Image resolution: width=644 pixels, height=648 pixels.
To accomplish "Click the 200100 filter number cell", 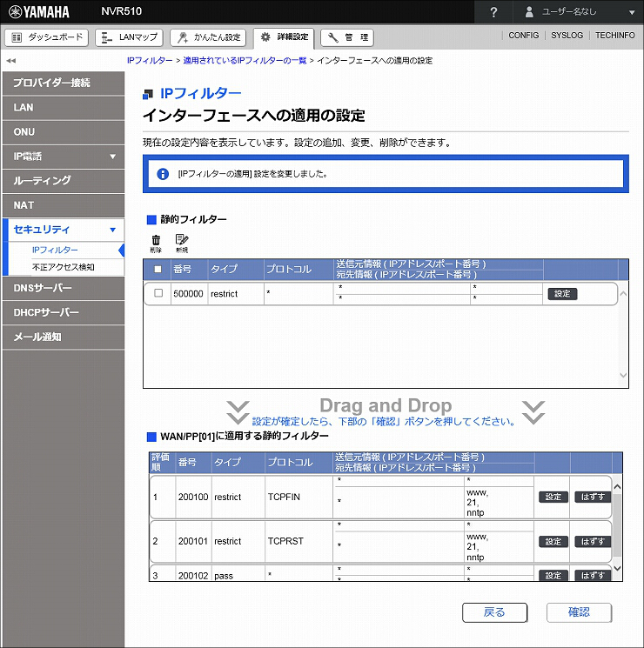I will tap(193, 497).
